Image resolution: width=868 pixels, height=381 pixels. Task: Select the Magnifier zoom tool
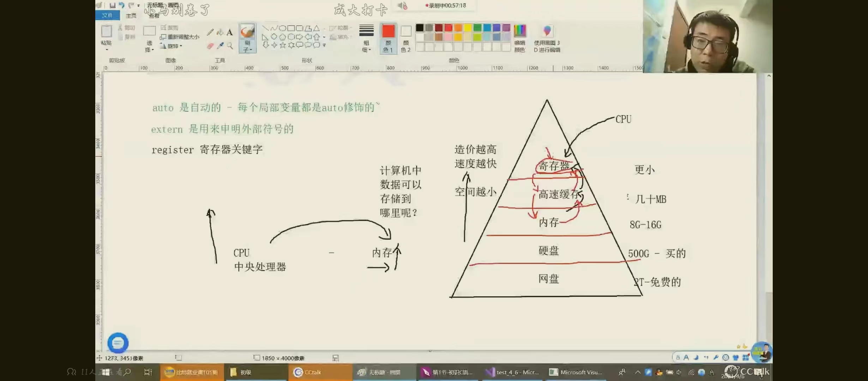coord(230,46)
